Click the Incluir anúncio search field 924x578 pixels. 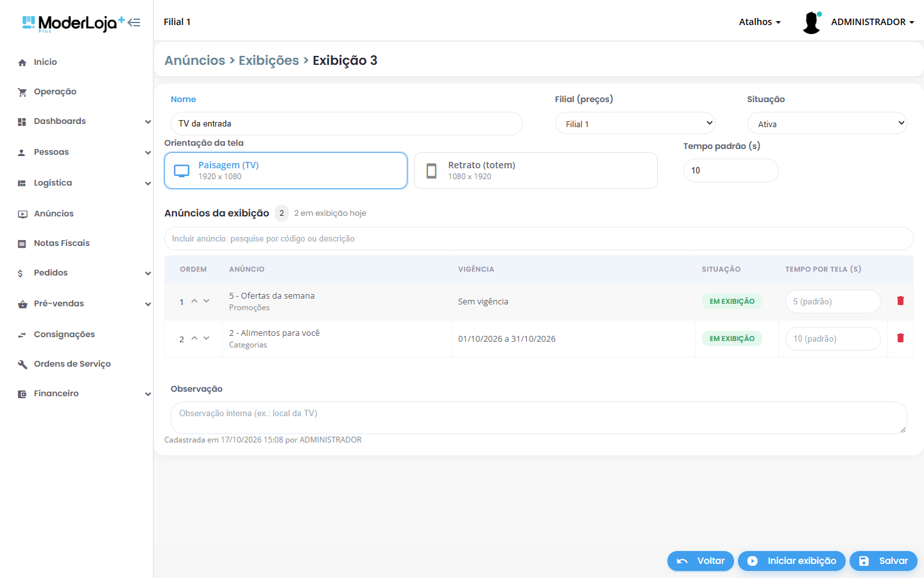click(x=539, y=238)
